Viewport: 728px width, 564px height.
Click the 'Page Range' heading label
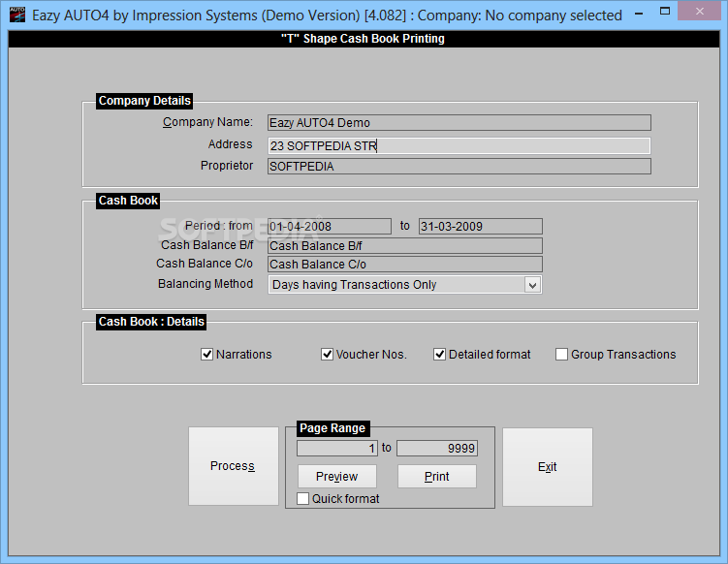tap(332, 428)
